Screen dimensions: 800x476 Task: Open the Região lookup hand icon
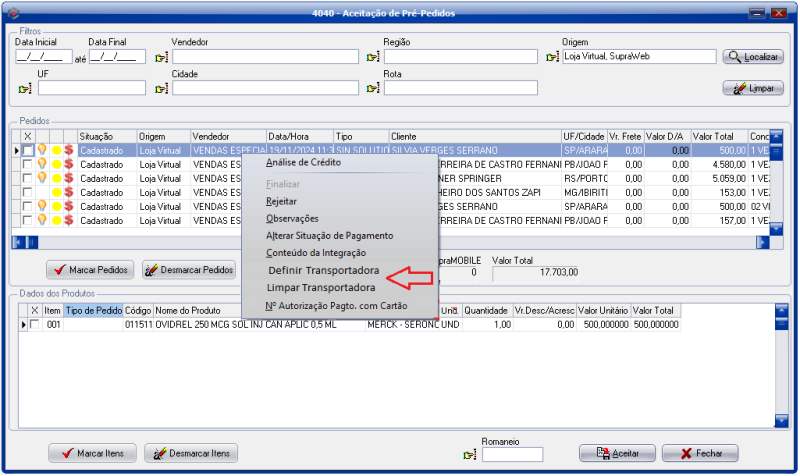point(374,58)
